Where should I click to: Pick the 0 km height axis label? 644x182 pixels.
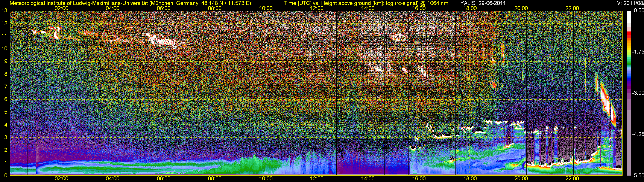tap(6, 176)
